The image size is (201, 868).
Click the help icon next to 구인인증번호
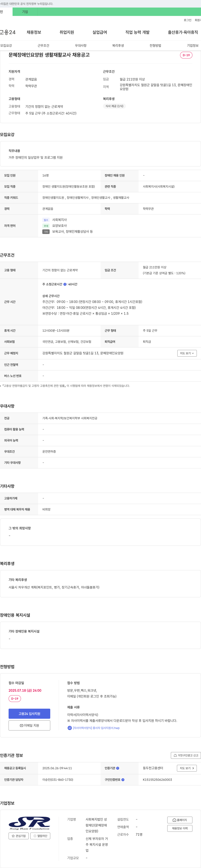point(123,780)
